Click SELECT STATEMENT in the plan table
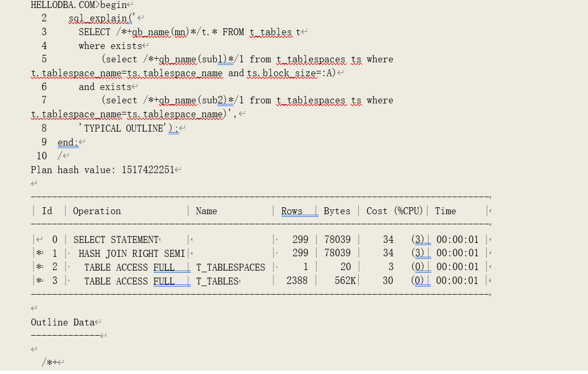 [116, 240]
